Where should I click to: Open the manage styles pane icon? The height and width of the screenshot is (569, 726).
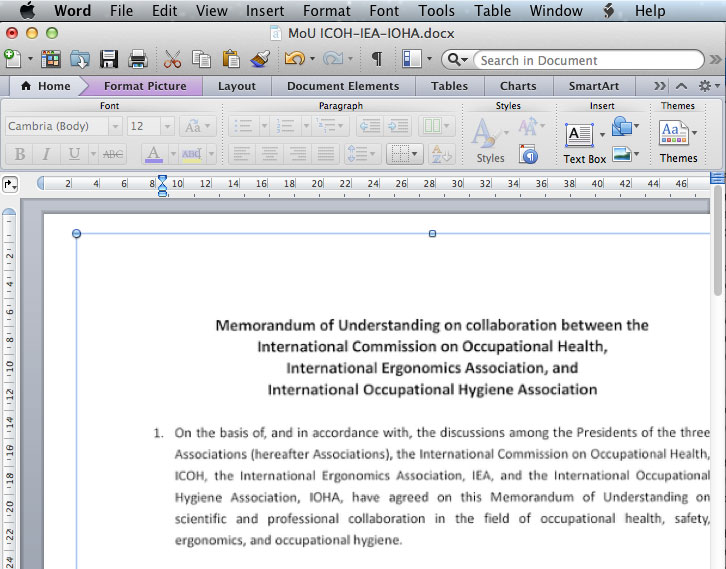528,155
